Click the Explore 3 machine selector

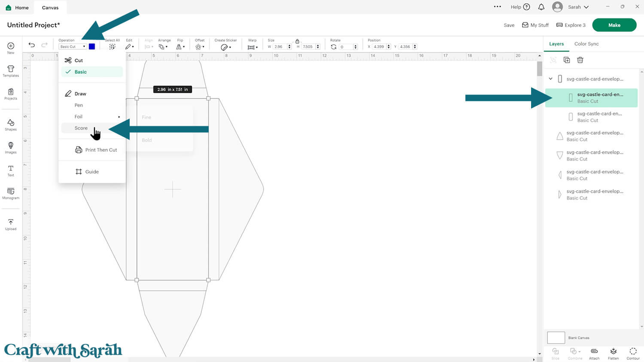[571, 25]
